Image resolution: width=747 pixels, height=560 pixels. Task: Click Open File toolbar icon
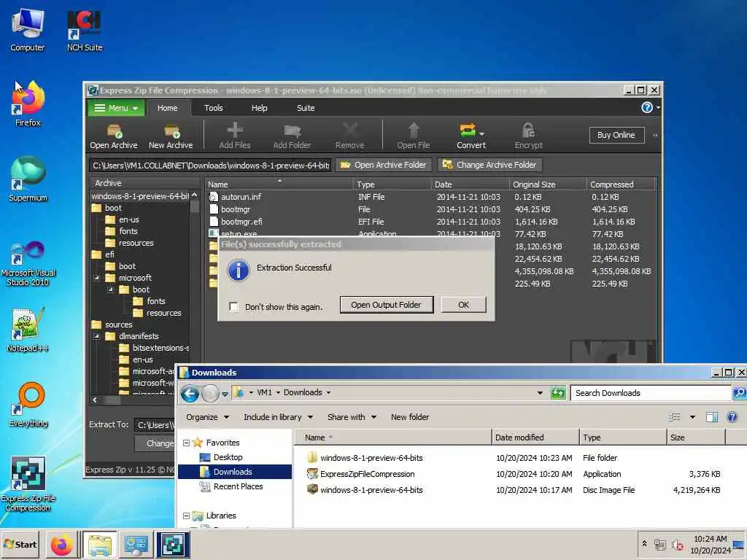[413, 136]
